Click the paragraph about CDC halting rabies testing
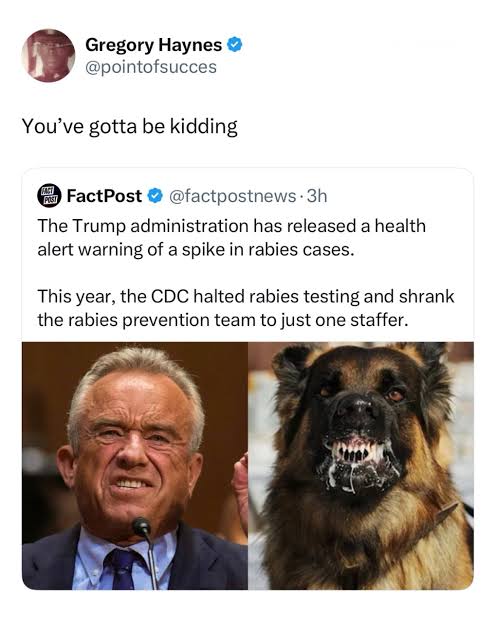The width and height of the screenshot is (496, 619). [x=246, y=308]
